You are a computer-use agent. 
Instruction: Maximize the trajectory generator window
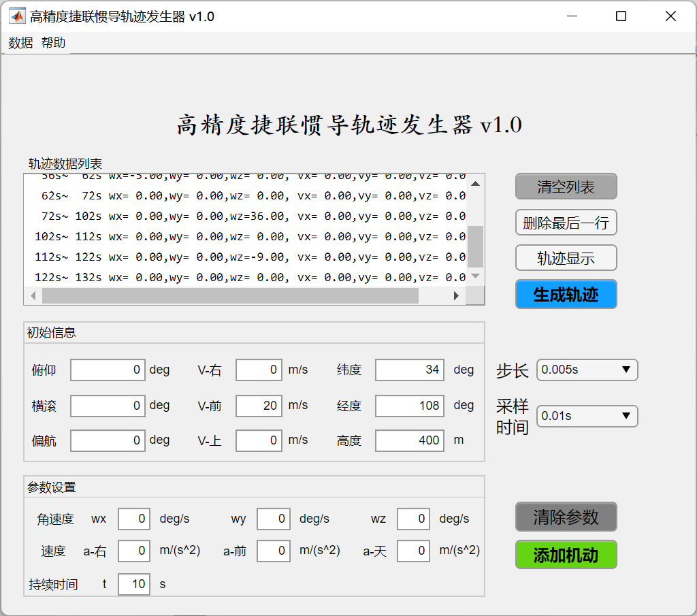[x=621, y=16]
